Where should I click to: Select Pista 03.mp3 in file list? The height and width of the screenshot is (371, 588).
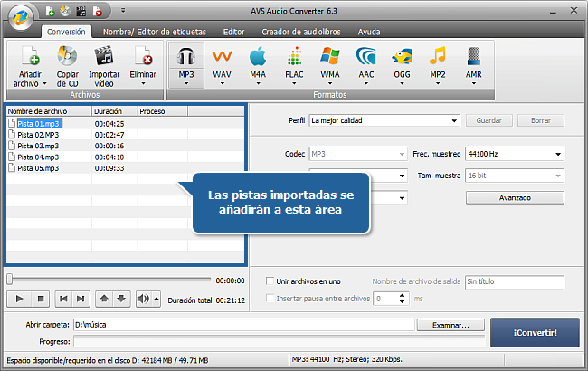(38, 145)
